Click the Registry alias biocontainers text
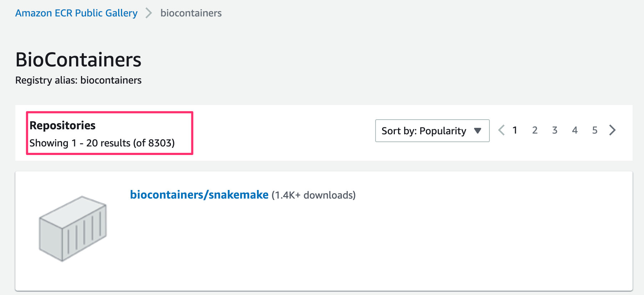The width and height of the screenshot is (644, 295). pos(78,80)
